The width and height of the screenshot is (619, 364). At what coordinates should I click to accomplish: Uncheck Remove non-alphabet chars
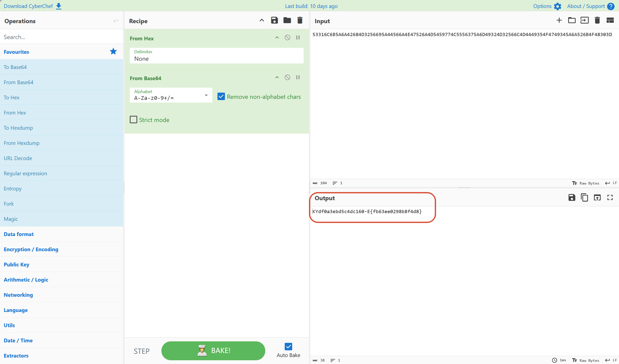(x=221, y=97)
